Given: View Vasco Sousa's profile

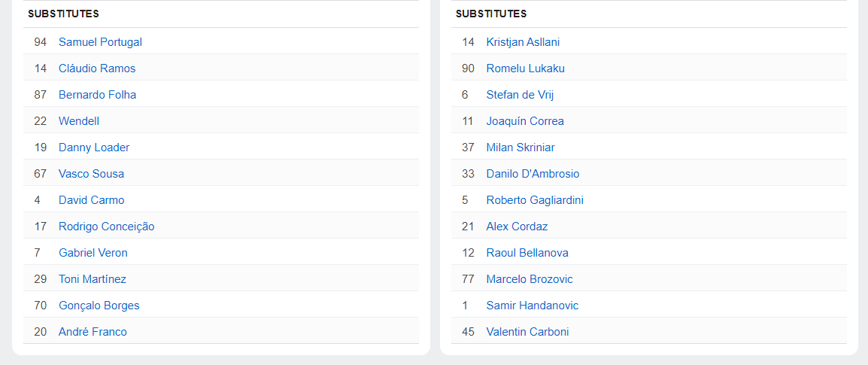Looking at the screenshot, I should pyautogui.click(x=91, y=174).
